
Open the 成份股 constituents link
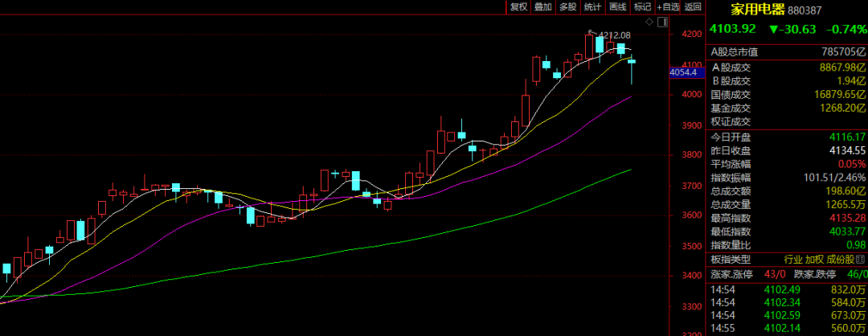point(842,259)
